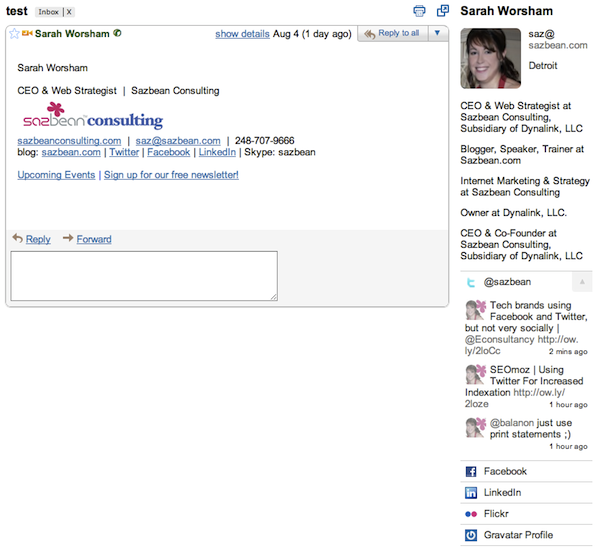This screenshot has height=549, width=600.
Task: Click the Twitter bird icon
Action: point(471,283)
